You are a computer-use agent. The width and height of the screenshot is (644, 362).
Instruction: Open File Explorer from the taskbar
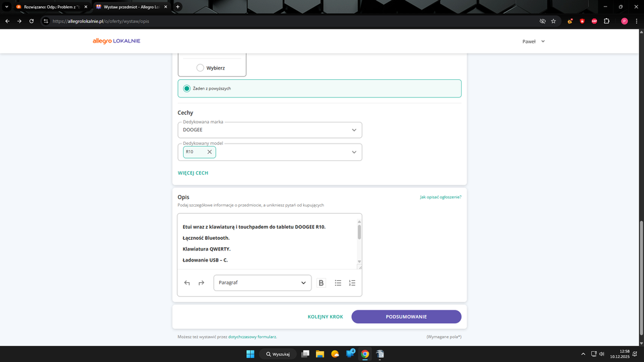[x=320, y=354]
